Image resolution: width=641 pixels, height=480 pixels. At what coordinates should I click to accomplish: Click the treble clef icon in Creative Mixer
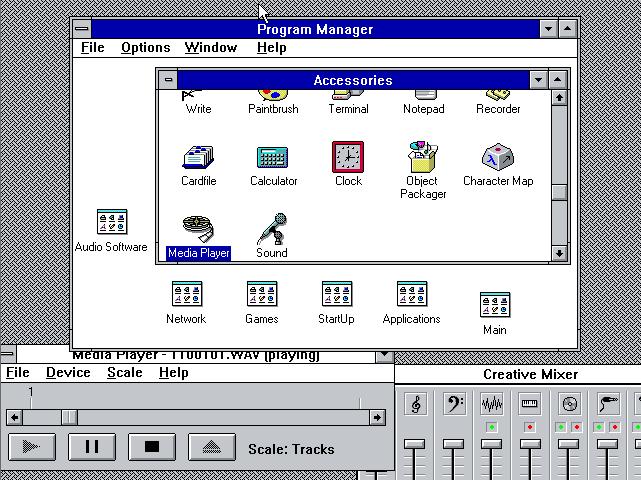click(x=416, y=404)
